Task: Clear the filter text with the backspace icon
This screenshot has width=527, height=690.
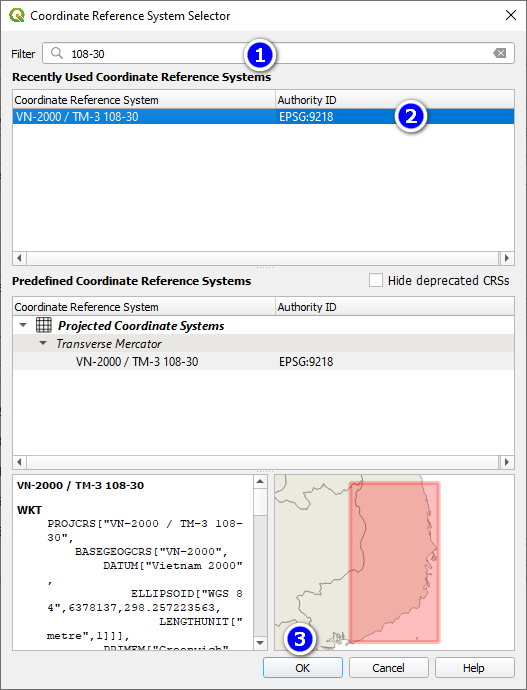Action: click(499, 53)
